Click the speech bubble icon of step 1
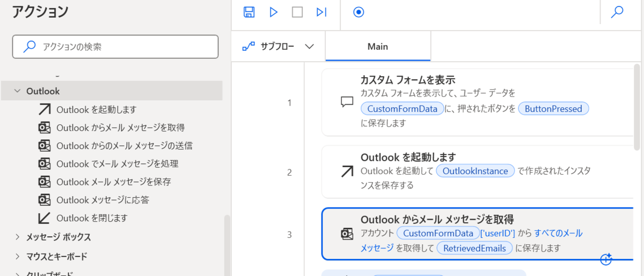Image resolution: width=644 pixels, height=276 pixels. 347,102
